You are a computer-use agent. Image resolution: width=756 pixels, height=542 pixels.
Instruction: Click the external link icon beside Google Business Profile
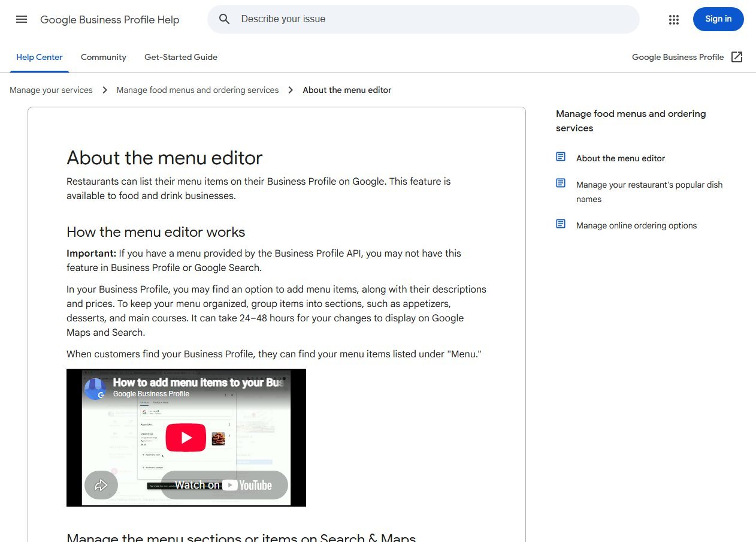pos(737,57)
